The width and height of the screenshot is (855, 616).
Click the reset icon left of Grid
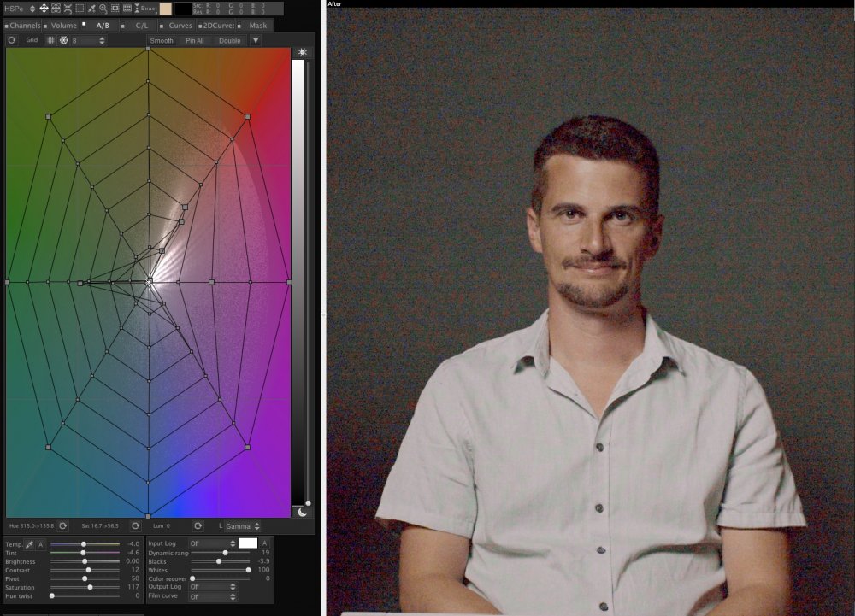pyautogui.click(x=12, y=40)
